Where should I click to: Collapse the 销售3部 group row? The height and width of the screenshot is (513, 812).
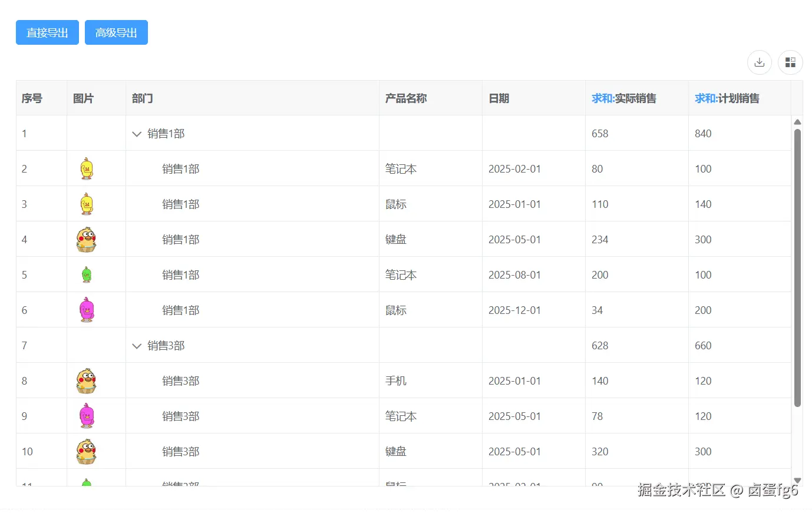click(137, 346)
